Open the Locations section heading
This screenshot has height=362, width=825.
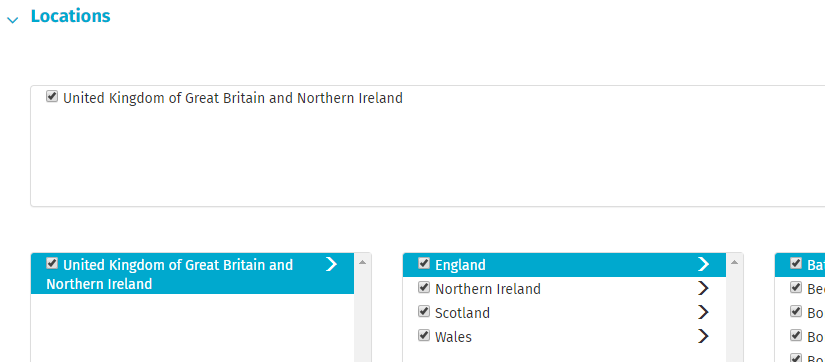(x=71, y=16)
